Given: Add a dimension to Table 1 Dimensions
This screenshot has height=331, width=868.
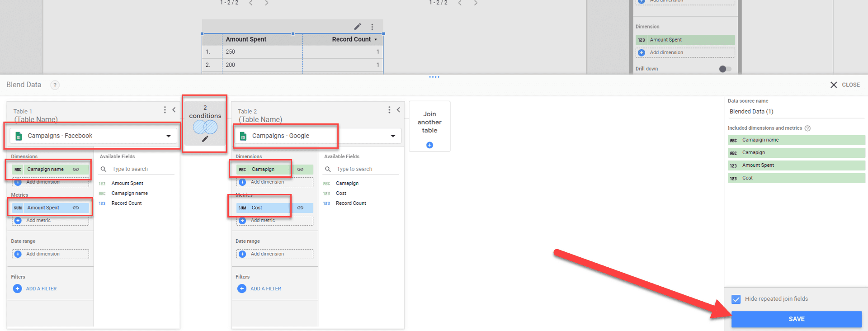Looking at the screenshot, I should [50, 182].
